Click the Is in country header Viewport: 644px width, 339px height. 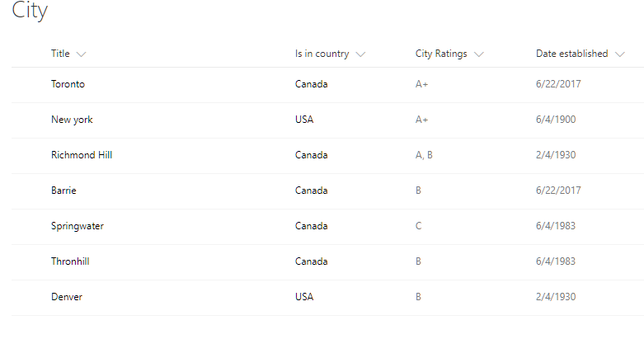322,54
